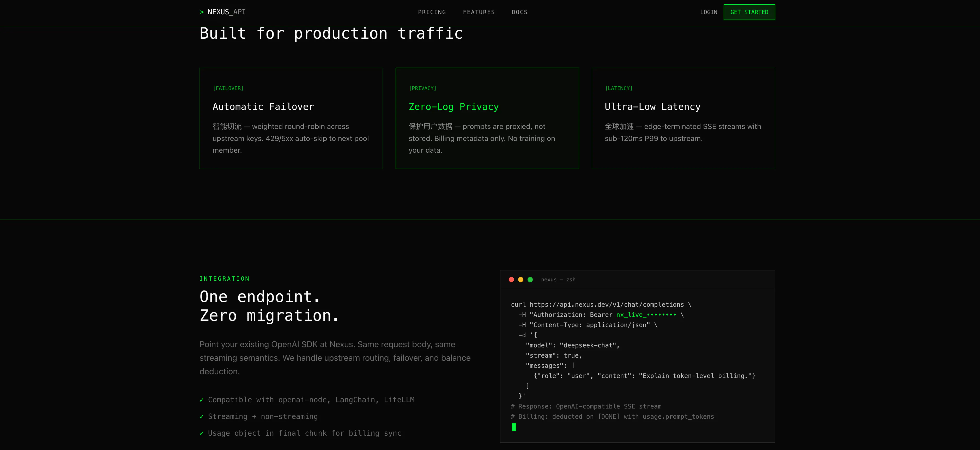Viewport: 980px width, 450px height.
Task: Open the DOCS nav item
Action: point(519,12)
